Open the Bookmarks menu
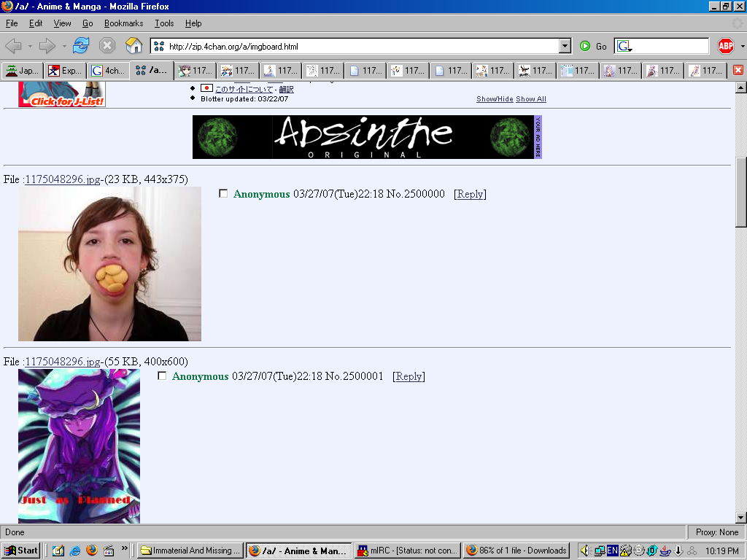The image size is (747, 560). point(123,23)
